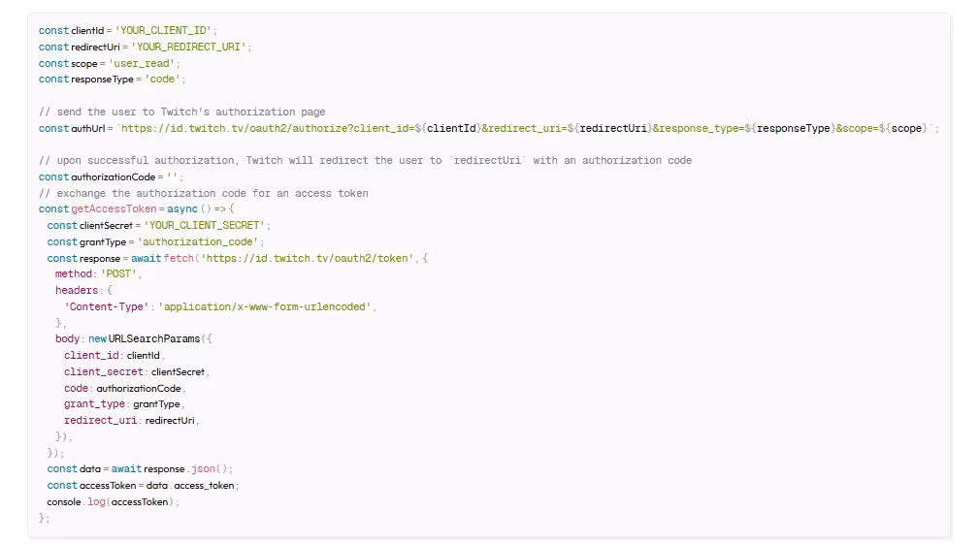Click the comment about successful authorization redirect
Viewport: 980px width, 544px height.
365,161
